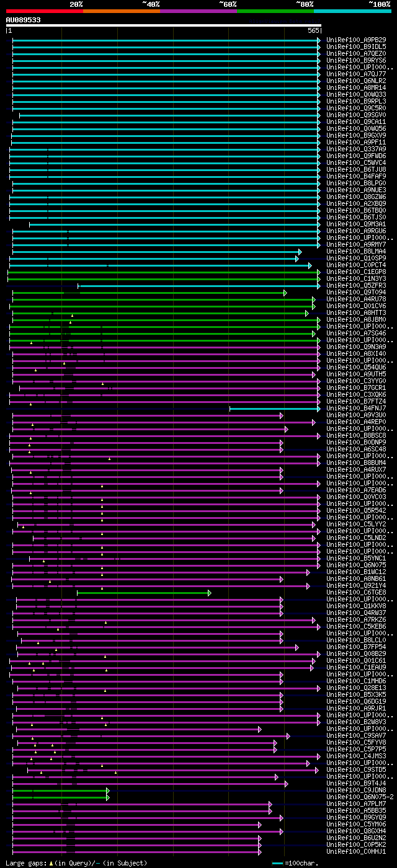Select label UniRef100_A2XBQ9
This screenshot has height=868, width=397.
[x=356, y=203]
